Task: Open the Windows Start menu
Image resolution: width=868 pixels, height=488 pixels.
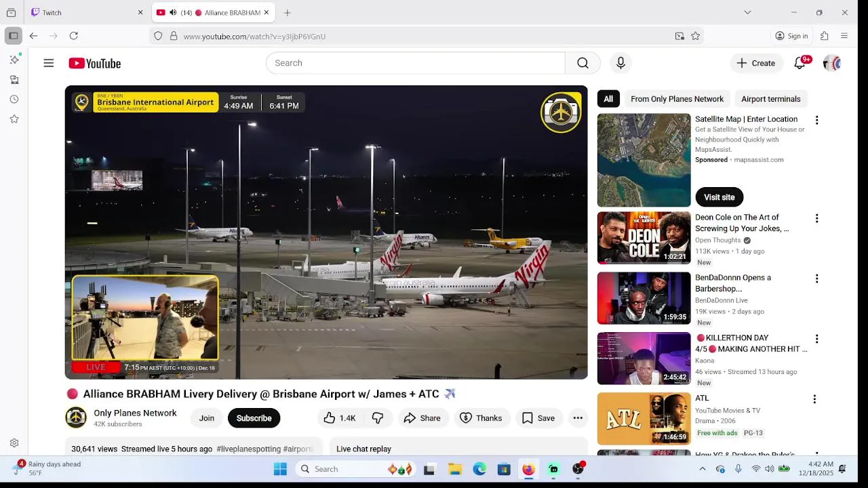Action: [x=280, y=469]
